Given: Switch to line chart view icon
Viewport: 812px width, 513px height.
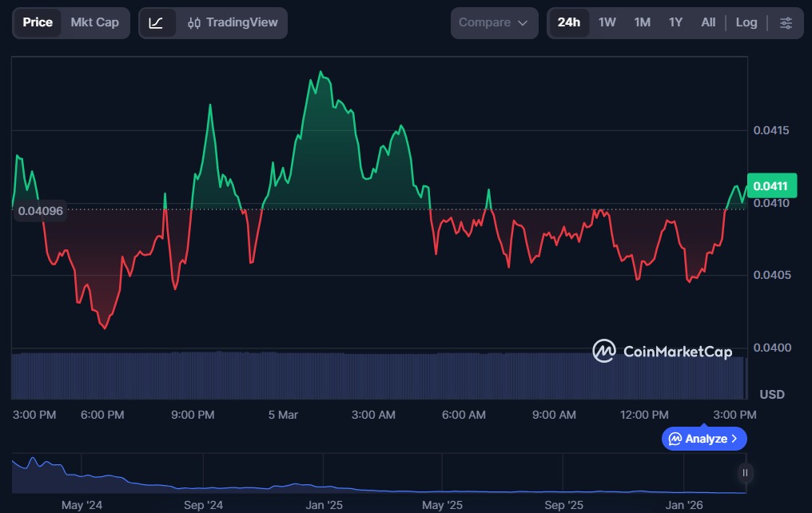Looking at the screenshot, I should [157, 23].
